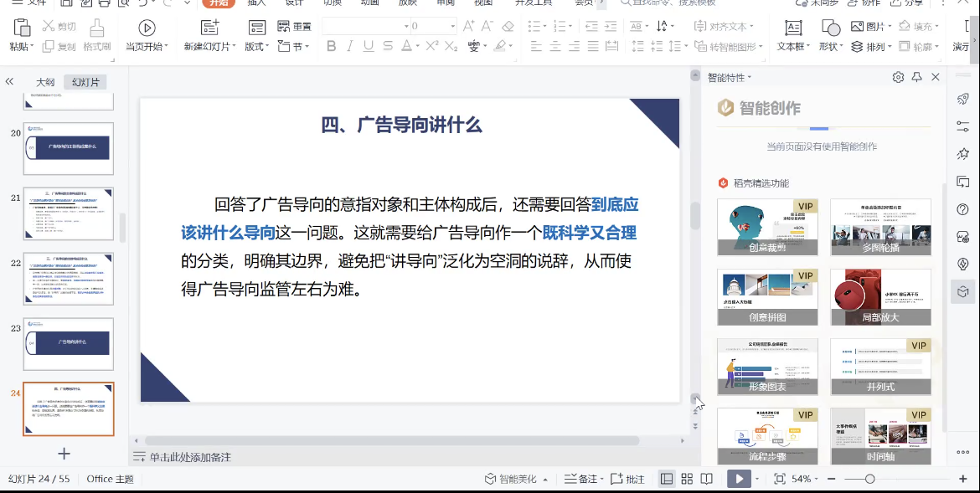Click the zoom slider handle

coord(869,479)
